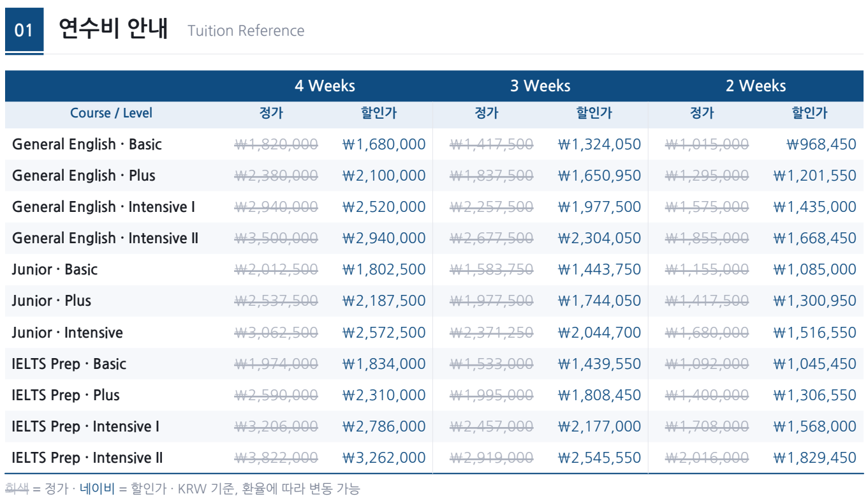The width and height of the screenshot is (868, 503).
Task: Click the crossed-out ₩3,822,000 price
Action: pos(276,458)
